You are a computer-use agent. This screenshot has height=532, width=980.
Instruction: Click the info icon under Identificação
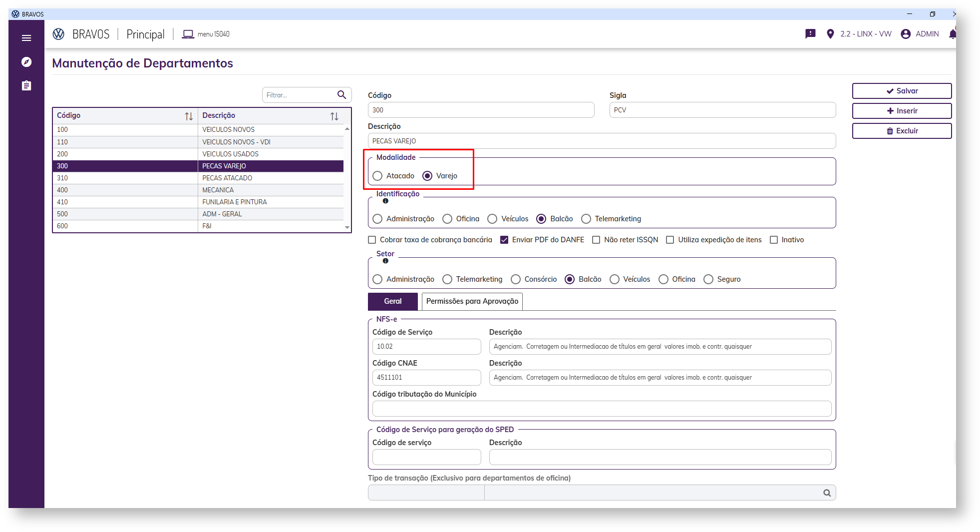(x=385, y=201)
